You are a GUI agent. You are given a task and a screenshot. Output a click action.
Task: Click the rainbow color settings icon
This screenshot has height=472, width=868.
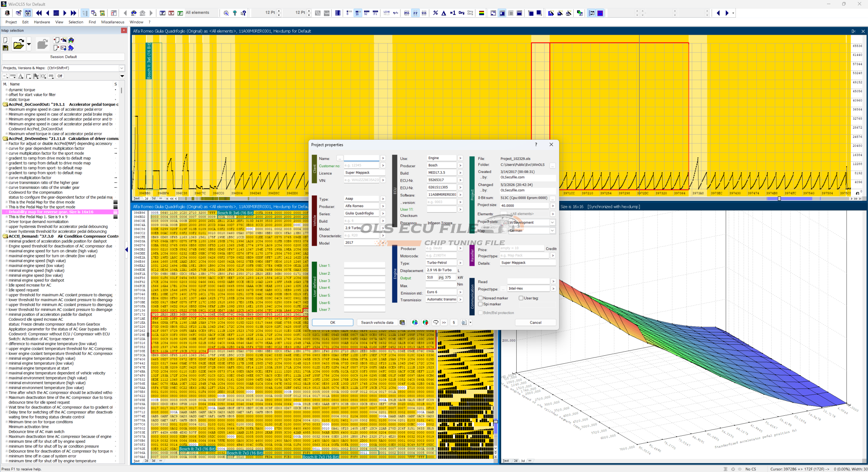[x=481, y=13]
